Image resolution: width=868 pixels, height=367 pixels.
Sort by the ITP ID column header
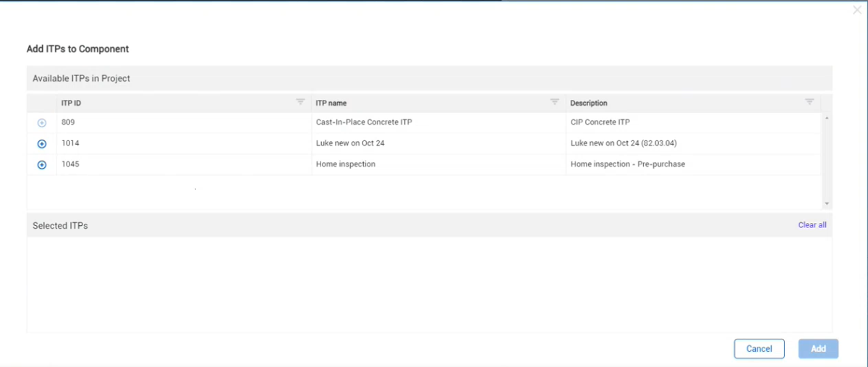point(71,103)
